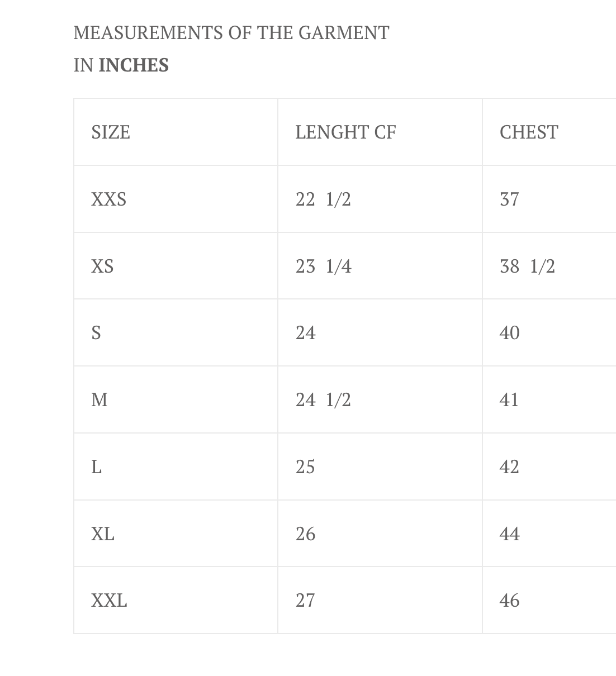Select the XS length value 23 1/4

(x=323, y=266)
